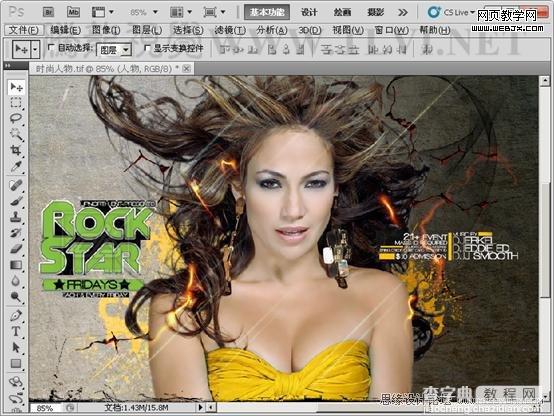The height and width of the screenshot is (416, 554).
Task: Select the Pen tool
Action: [16, 315]
